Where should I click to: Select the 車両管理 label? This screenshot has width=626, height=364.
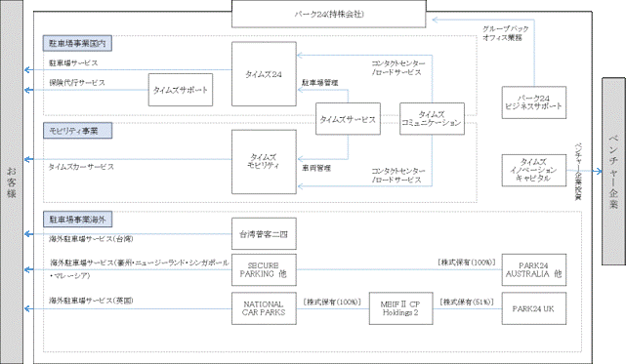tap(316, 169)
